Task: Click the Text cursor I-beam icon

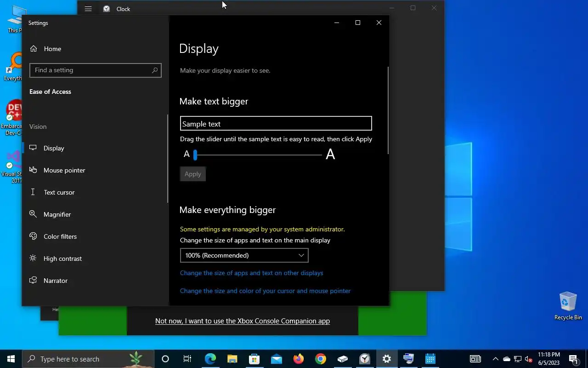Action: 33,192
